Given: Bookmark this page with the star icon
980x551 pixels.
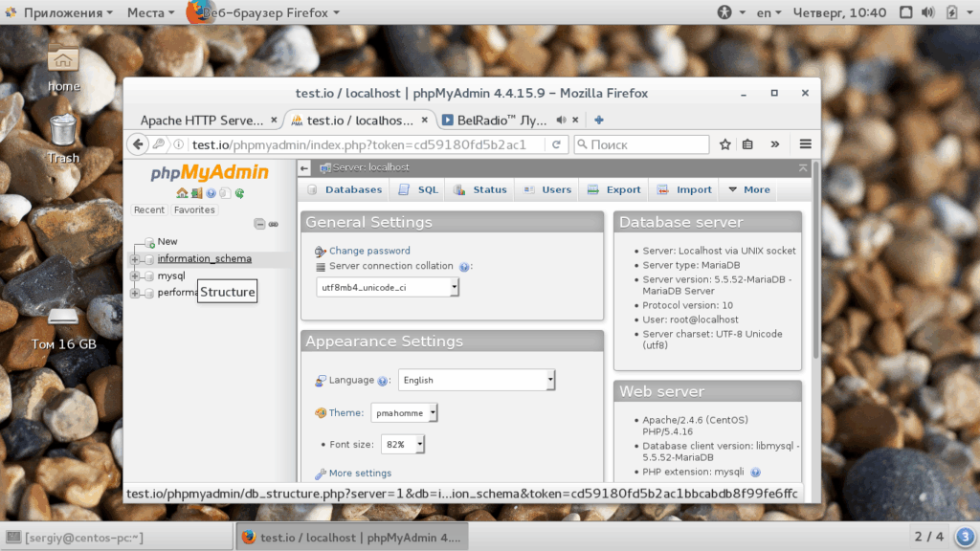Looking at the screenshot, I should point(725,144).
